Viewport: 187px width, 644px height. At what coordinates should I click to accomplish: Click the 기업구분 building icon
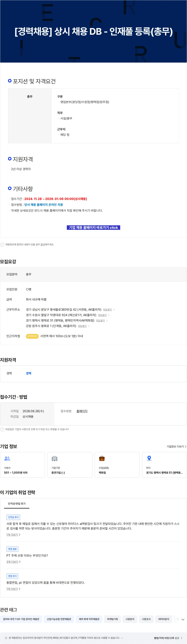[x=55, y=458]
